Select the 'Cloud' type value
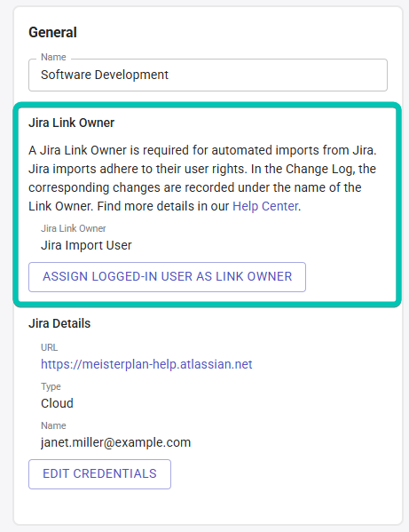The image size is (409, 532). click(x=57, y=403)
